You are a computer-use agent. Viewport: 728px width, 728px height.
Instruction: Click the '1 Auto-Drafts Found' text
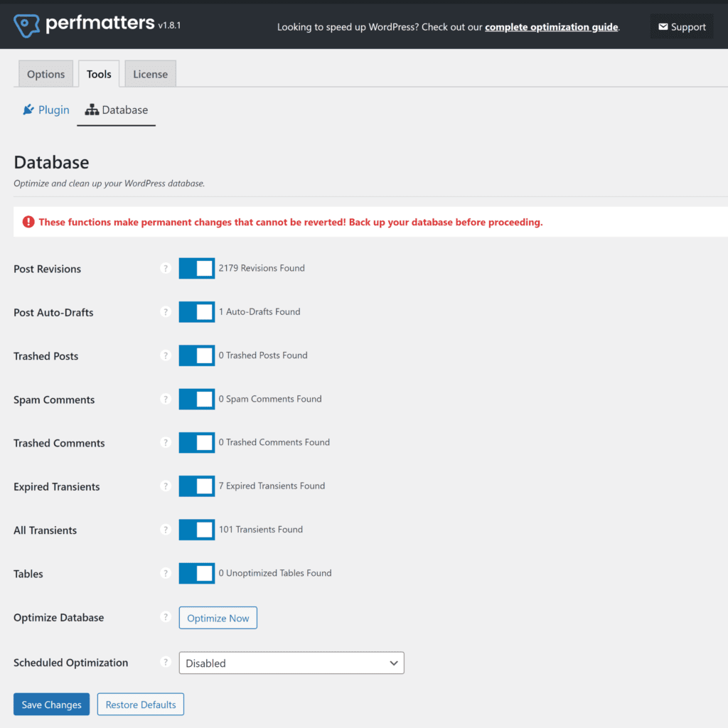click(259, 311)
